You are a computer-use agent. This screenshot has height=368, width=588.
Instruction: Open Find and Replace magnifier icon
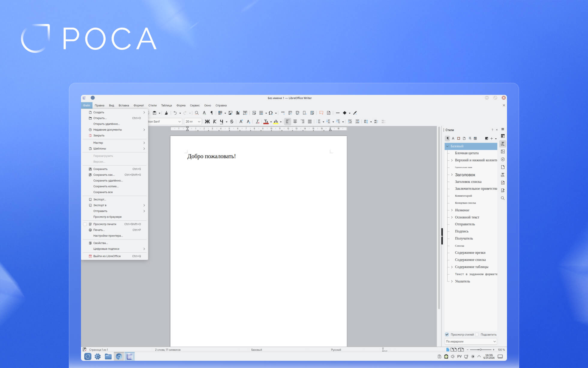point(197,113)
